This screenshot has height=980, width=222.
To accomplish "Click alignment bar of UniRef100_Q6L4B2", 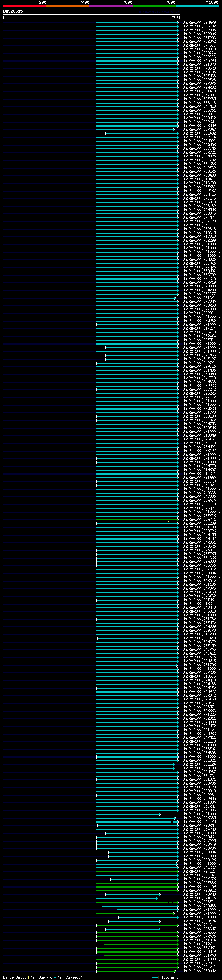I will [142, 133].
